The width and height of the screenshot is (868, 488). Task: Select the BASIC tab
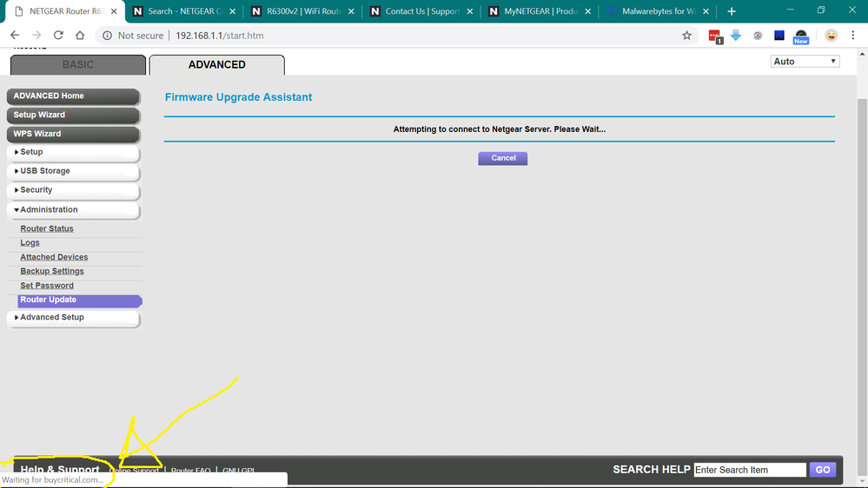78,65
